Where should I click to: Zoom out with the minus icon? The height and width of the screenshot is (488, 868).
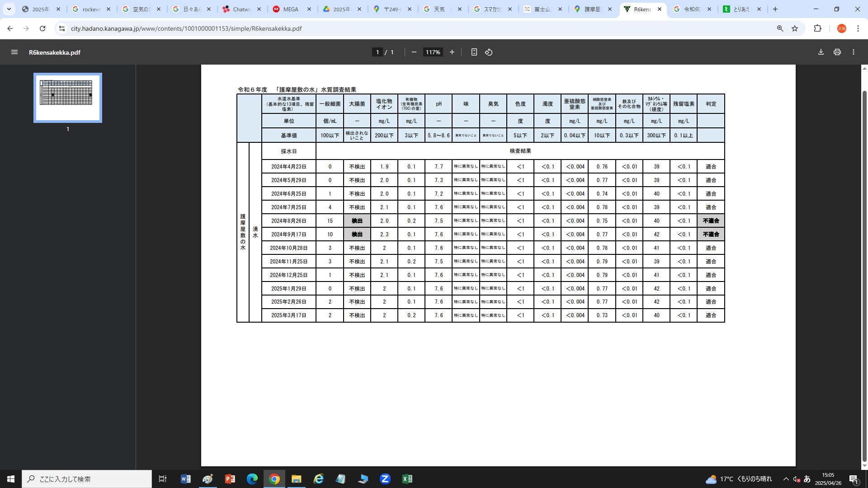(x=414, y=52)
